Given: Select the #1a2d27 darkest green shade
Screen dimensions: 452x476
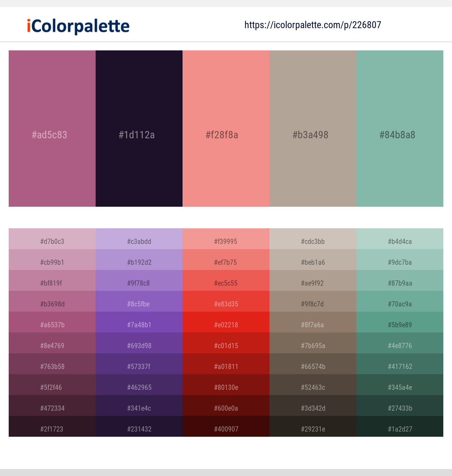Looking at the screenshot, I should point(399,429).
